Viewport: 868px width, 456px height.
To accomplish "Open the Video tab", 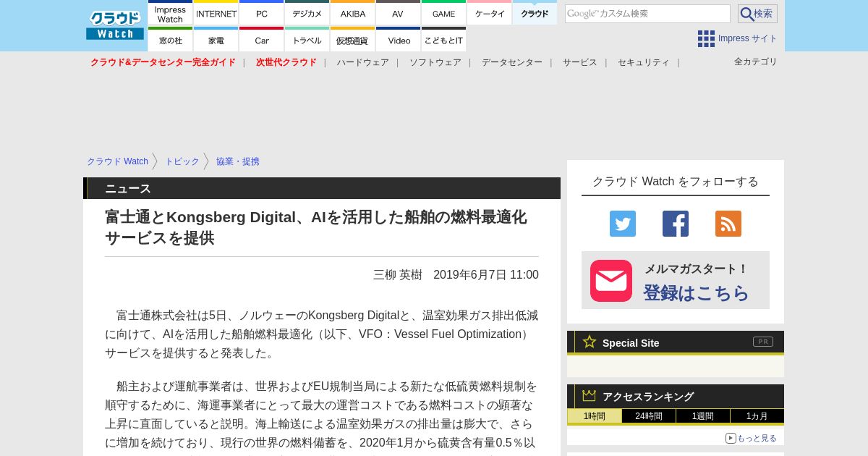I will (x=398, y=40).
